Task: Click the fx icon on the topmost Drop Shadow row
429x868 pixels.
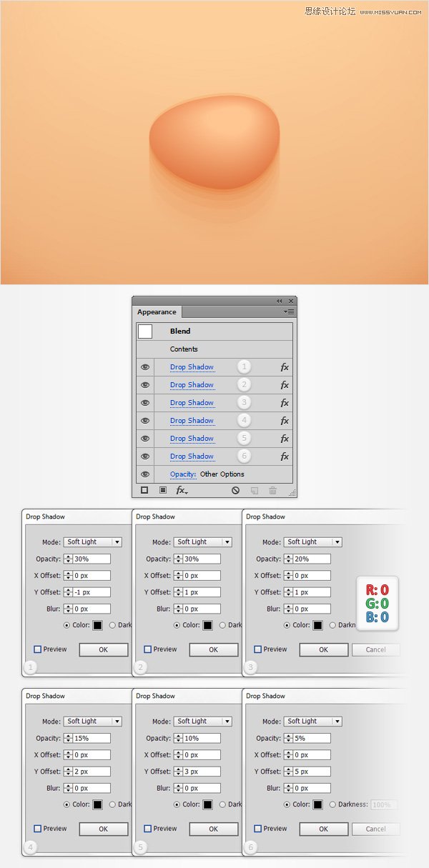Action: (x=285, y=367)
